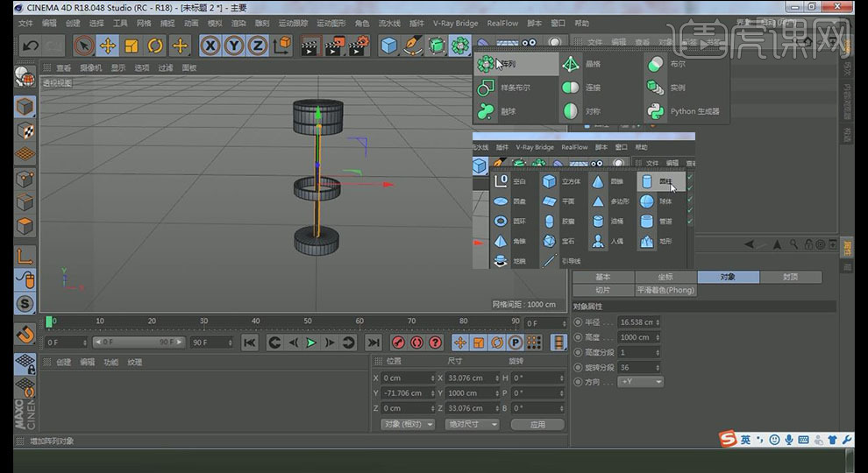This screenshot has width=868, height=473.
Task: Select the Live Selection arrow tool
Action: tap(83, 46)
